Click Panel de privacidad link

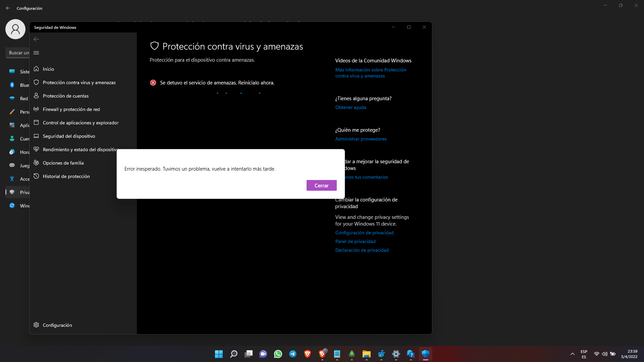pyautogui.click(x=355, y=241)
